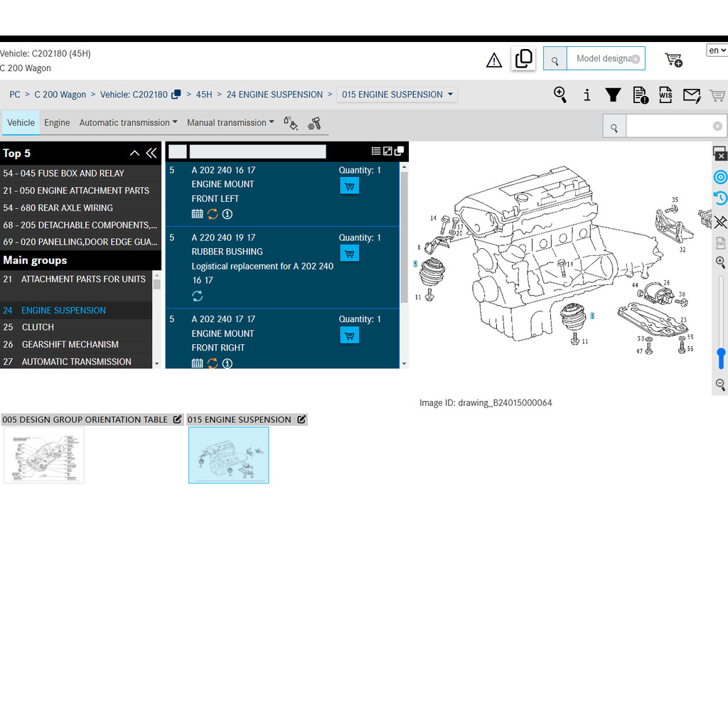Viewport: 728px width, 728px height.
Task: Zoom in on the engine drawing
Action: [720, 262]
